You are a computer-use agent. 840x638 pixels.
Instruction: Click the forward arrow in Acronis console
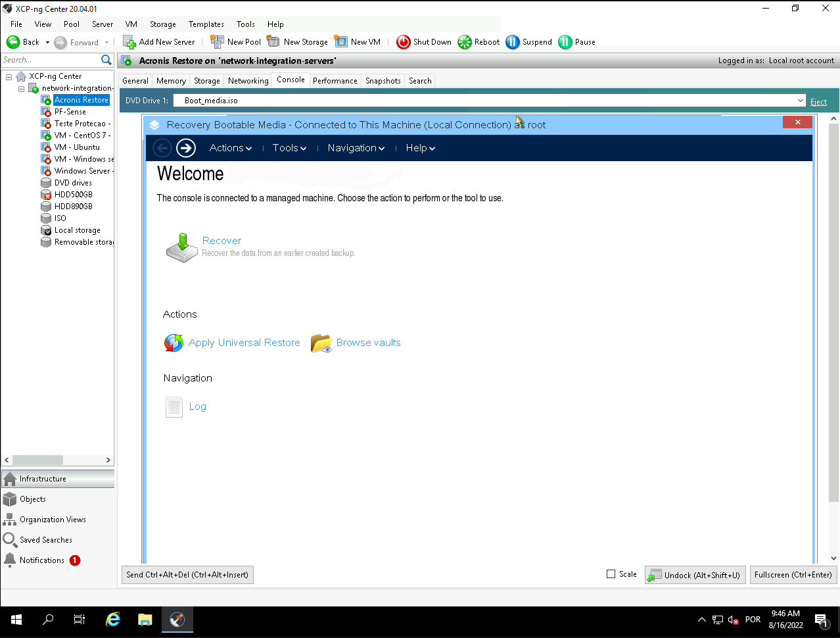(186, 148)
